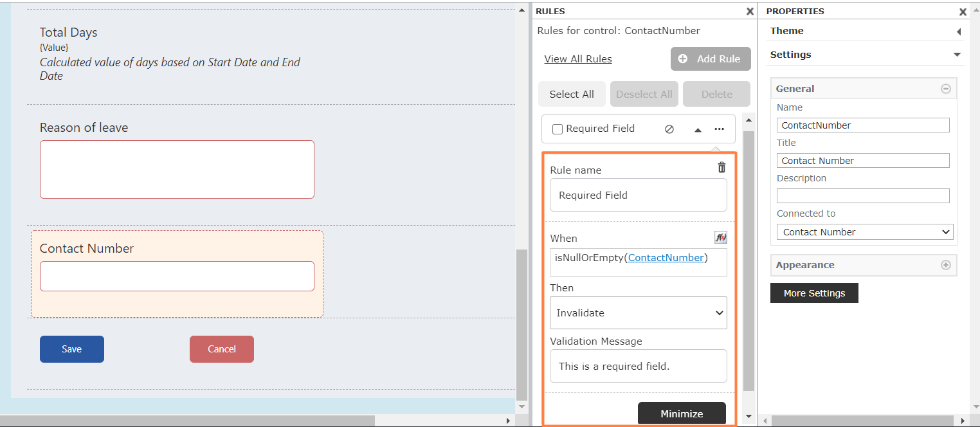Expand the Appearance section plus icon
Screen dimensions: 980x427
point(945,265)
